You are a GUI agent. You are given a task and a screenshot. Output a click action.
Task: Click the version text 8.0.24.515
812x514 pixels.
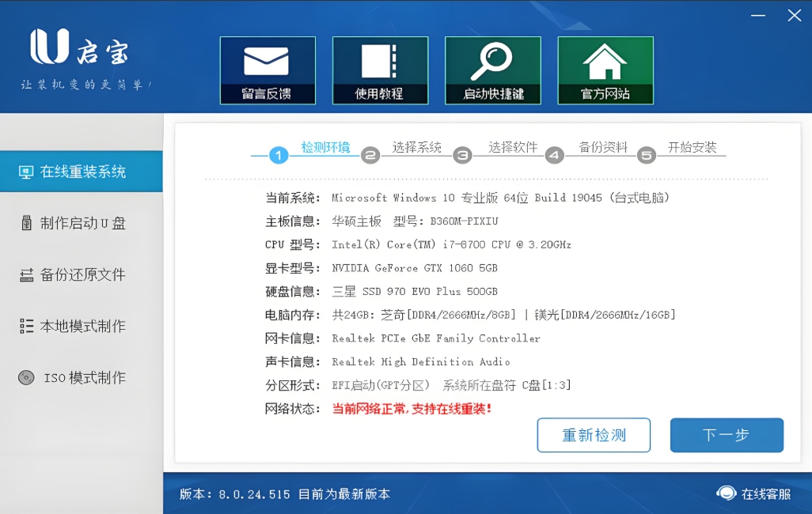pyautogui.click(x=254, y=494)
